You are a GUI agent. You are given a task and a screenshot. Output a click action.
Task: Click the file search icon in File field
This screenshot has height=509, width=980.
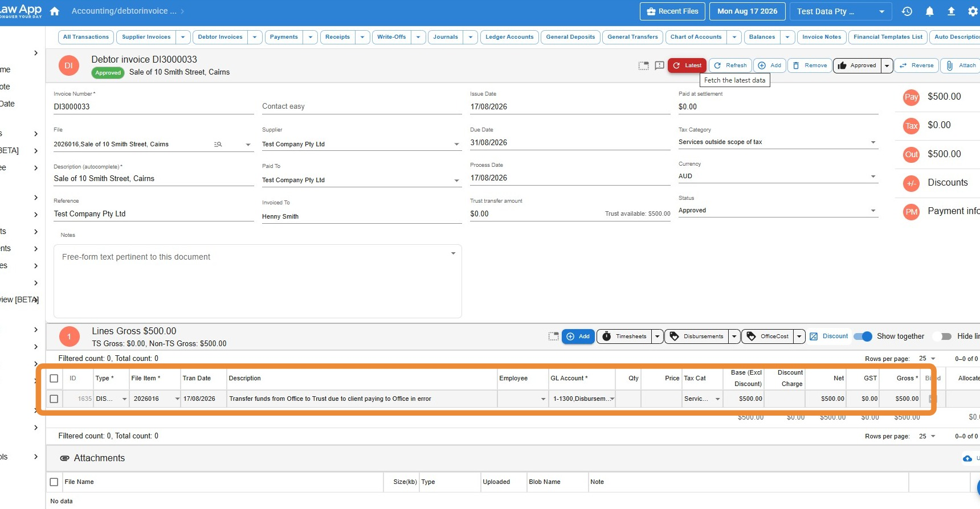[x=218, y=145]
